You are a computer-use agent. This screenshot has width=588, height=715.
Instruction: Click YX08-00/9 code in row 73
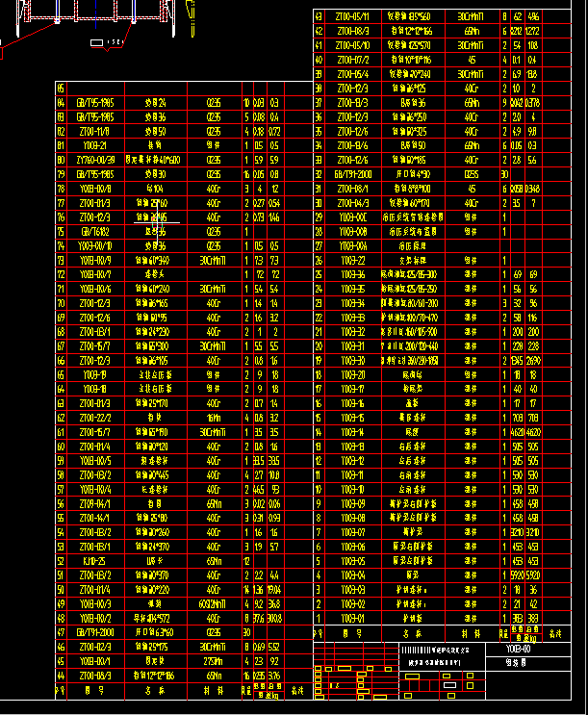click(95, 261)
